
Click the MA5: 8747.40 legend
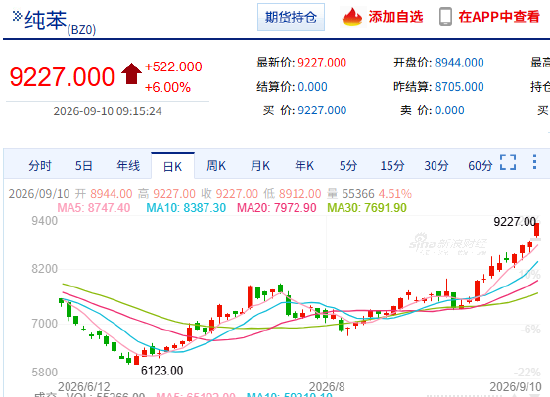click(x=94, y=208)
